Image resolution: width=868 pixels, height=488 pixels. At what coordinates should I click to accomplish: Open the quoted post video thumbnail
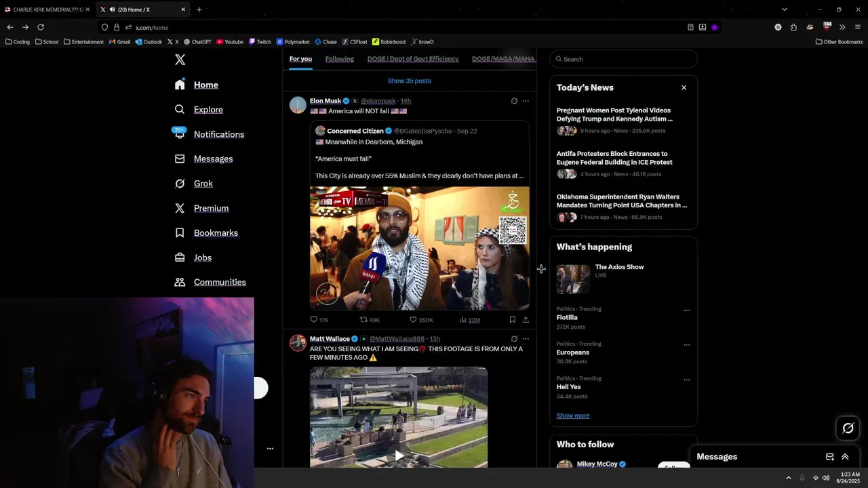point(420,248)
